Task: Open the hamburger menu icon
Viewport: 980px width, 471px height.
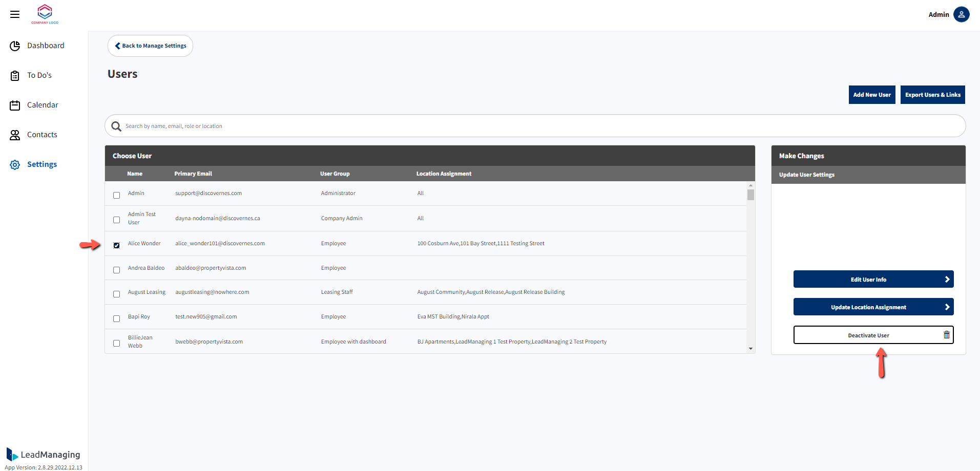Action: pyautogui.click(x=15, y=14)
